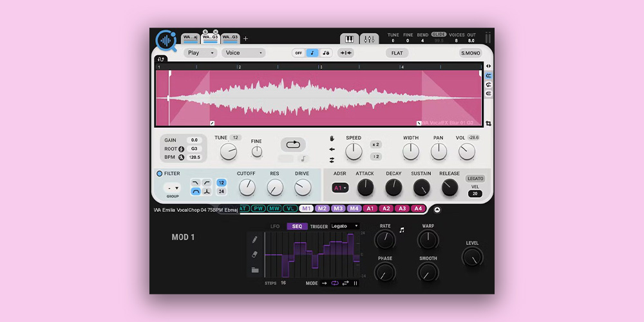
Task: Open the piano keyboard view
Action: tap(350, 39)
